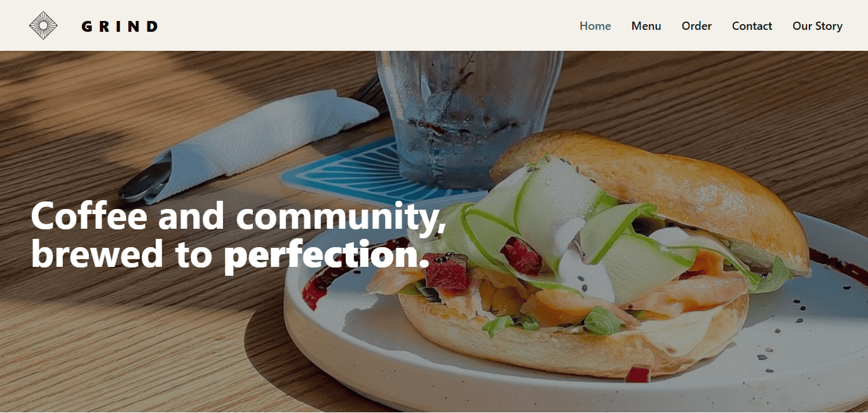Image resolution: width=868 pixels, height=413 pixels.
Task: Open the Contact page link
Action: tap(752, 26)
